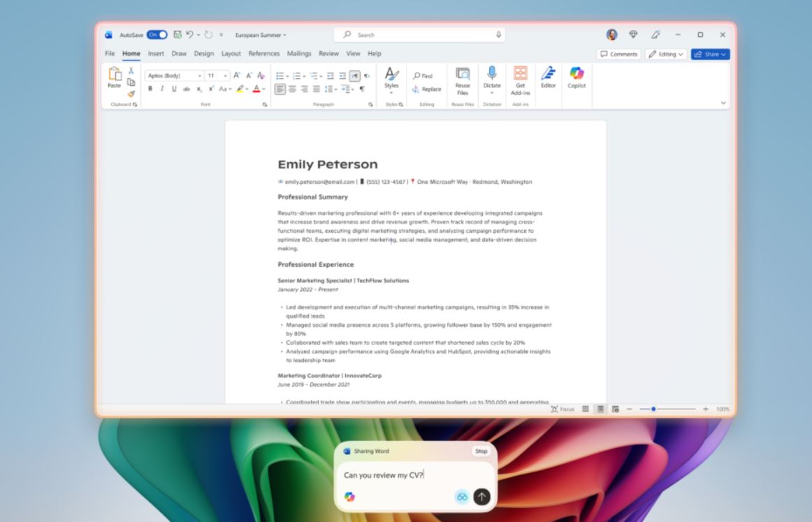This screenshot has width=812, height=522.
Task: Click the Copy icon in Clipboard
Action: click(x=131, y=82)
